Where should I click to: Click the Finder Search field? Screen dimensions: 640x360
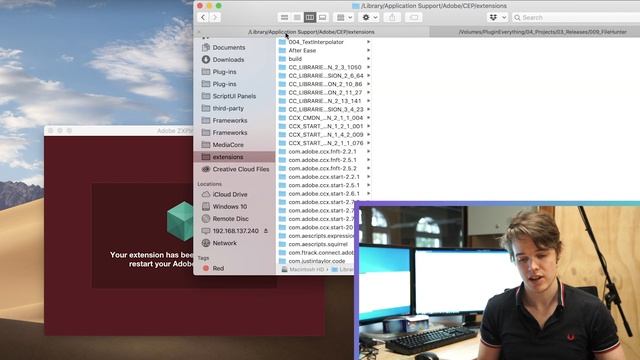point(576,18)
